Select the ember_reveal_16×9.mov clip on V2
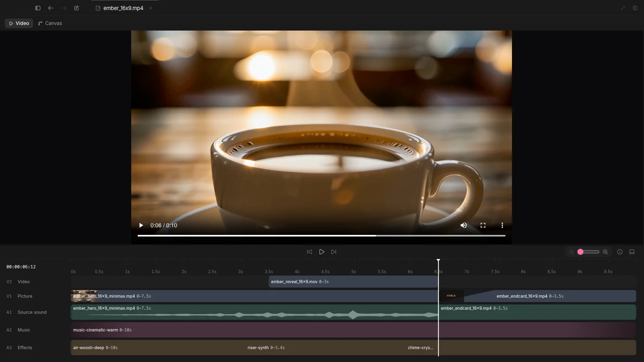 click(353, 282)
